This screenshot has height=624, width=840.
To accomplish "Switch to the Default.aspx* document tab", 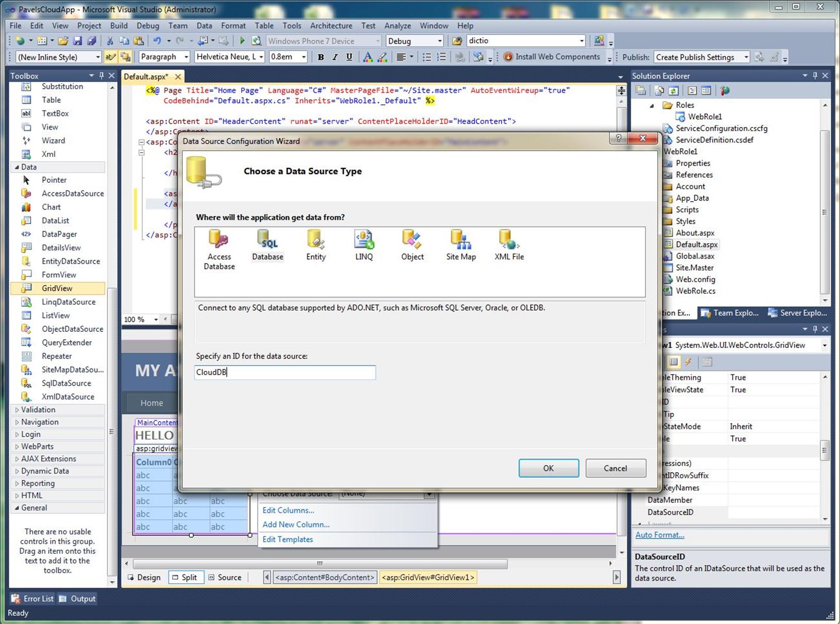I will [x=146, y=76].
